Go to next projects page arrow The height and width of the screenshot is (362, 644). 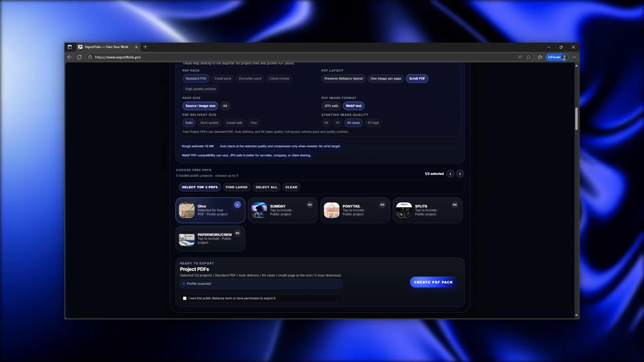click(460, 174)
